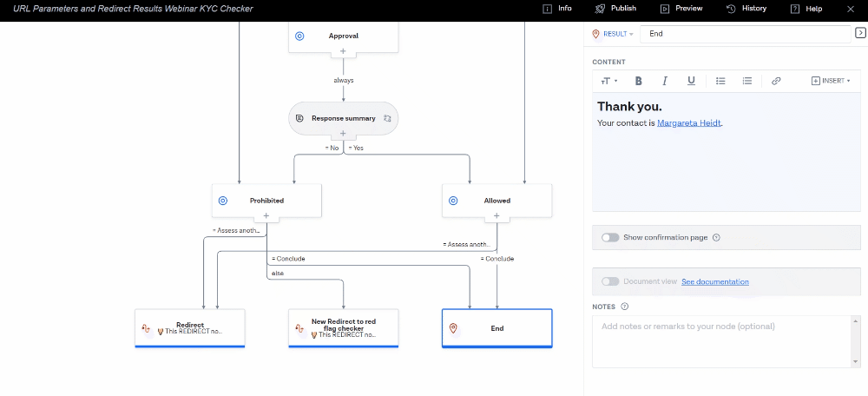
Task: Click the rocket Publish icon
Action: pos(600,9)
